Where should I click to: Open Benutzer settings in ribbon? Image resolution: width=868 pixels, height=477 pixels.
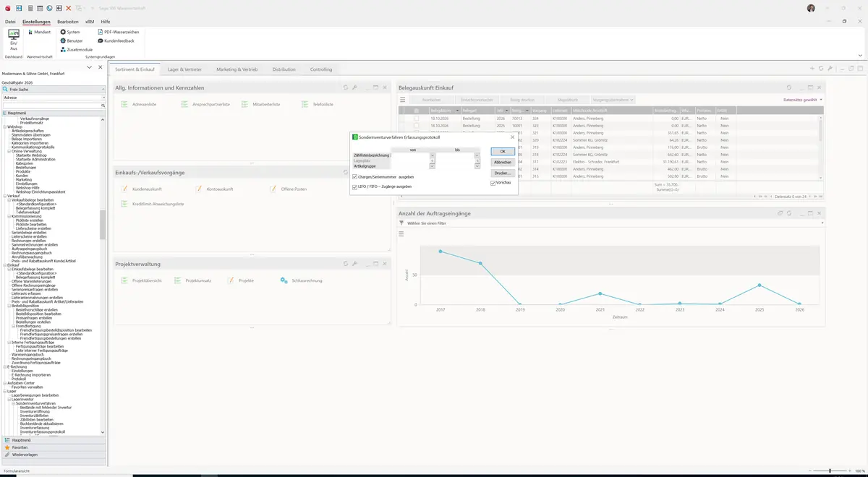click(71, 40)
